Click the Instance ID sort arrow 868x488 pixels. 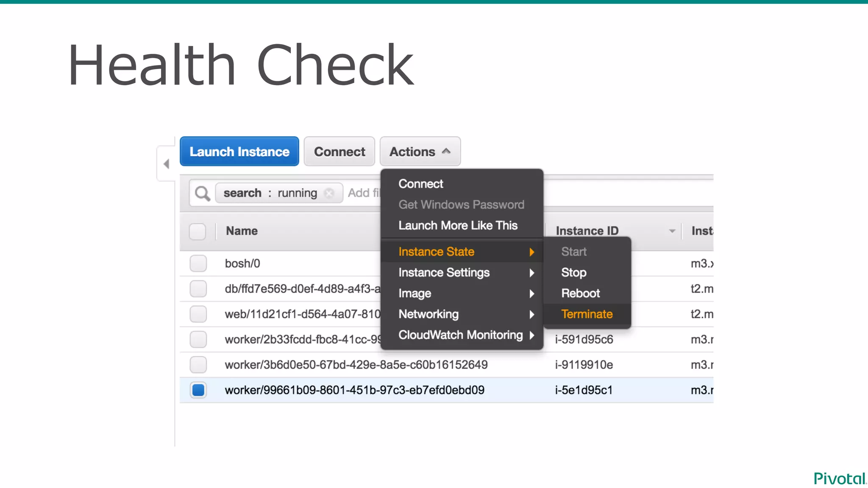click(672, 231)
